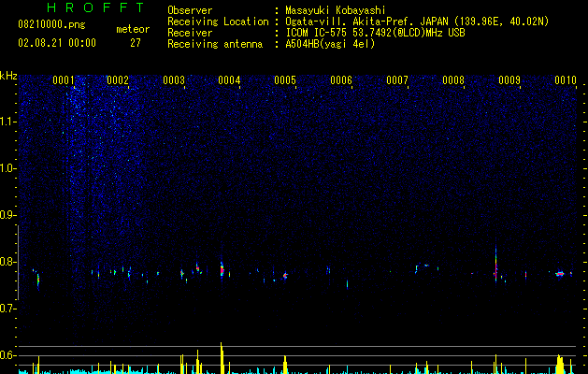Click ICOM IC-575 receiver details

tap(375, 33)
